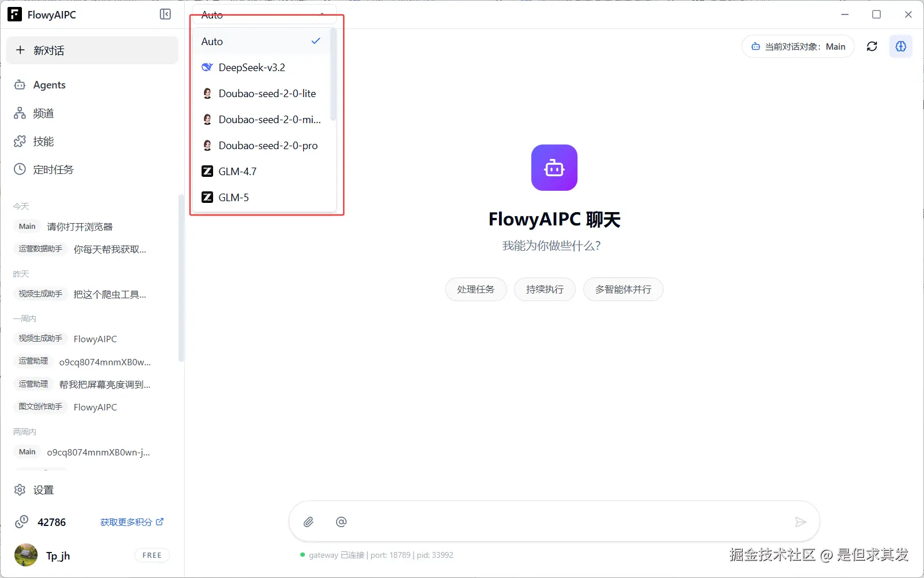Click the attachment paperclip in input bar
The image size is (924, 578).
[x=308, y=521]
